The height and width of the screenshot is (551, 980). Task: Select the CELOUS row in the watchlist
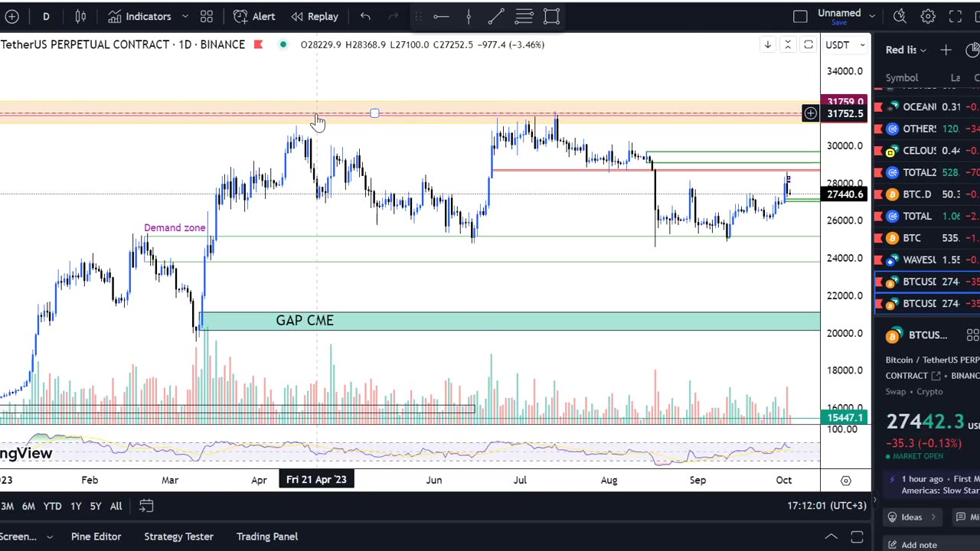coord(927,151)
